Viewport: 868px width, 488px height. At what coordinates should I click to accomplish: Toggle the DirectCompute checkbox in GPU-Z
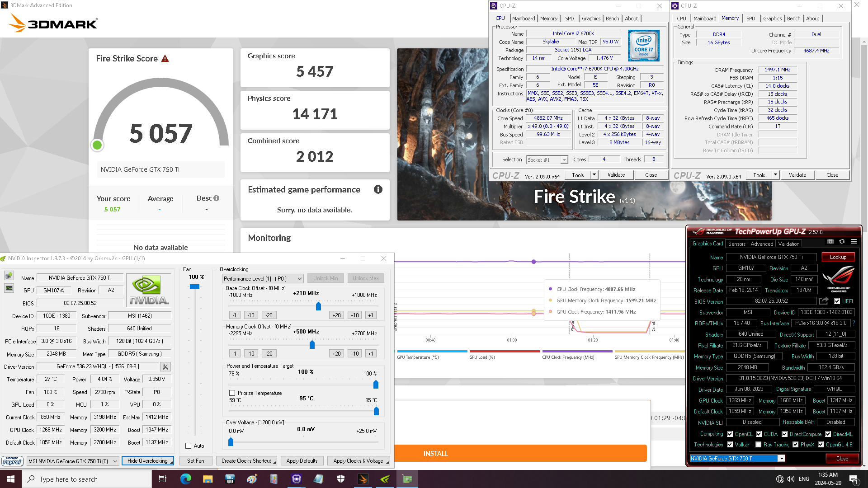tap(785, 434)
